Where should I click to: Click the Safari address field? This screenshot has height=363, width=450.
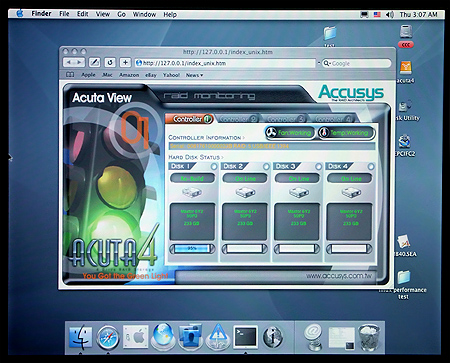click(225, 63)
